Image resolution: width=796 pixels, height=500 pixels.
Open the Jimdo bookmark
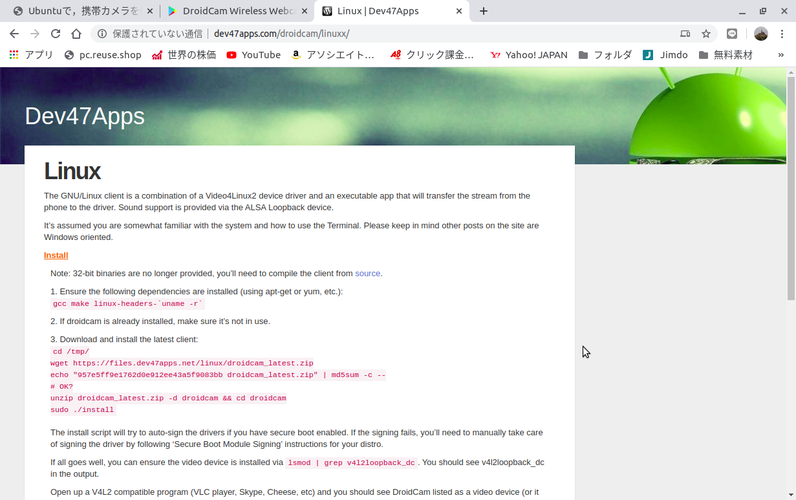pos(665,55)
